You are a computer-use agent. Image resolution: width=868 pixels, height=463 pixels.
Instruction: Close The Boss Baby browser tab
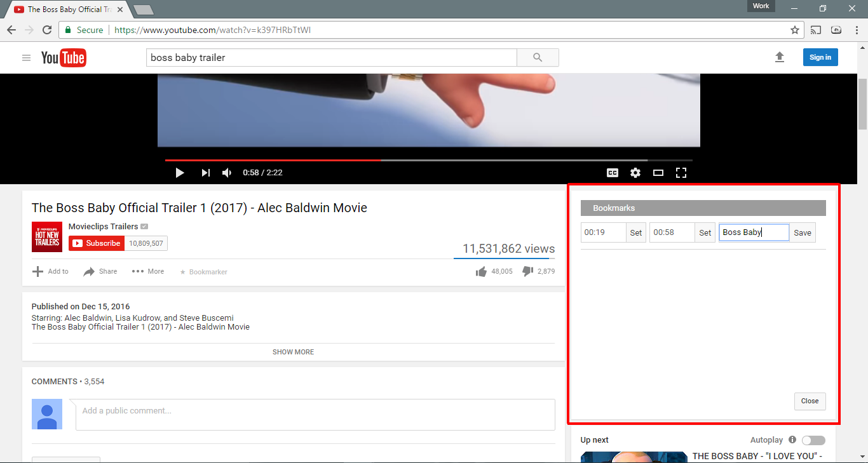click(120, 10)
